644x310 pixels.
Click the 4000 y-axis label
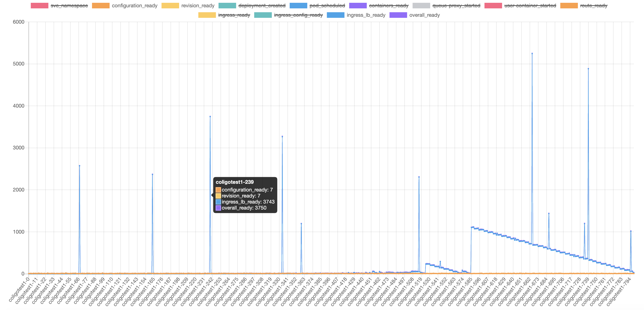18,106
